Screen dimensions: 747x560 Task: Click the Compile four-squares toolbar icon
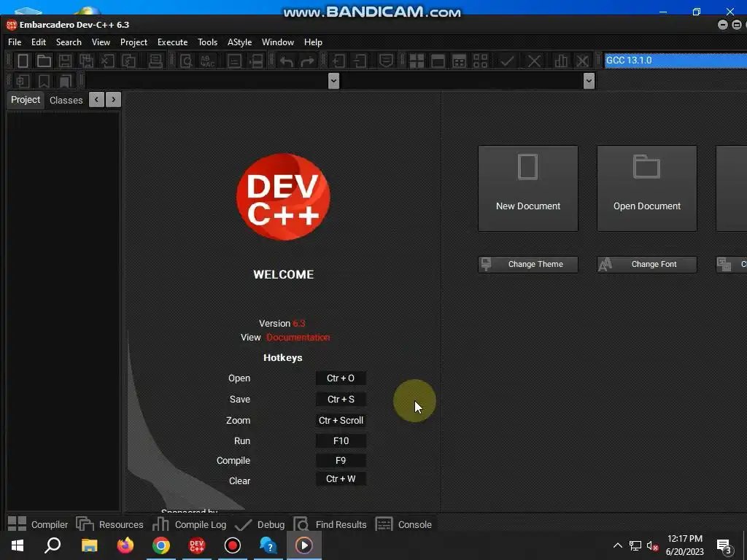tap(417, 61)
